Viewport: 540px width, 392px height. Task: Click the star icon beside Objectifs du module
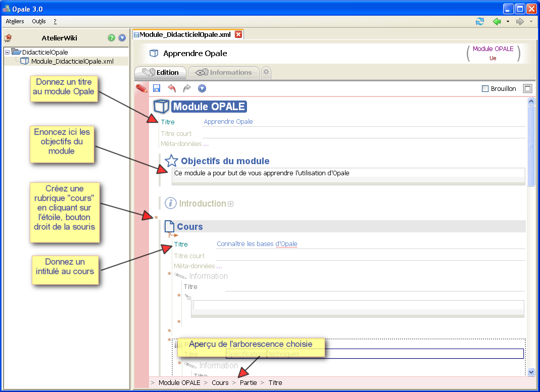172,161
